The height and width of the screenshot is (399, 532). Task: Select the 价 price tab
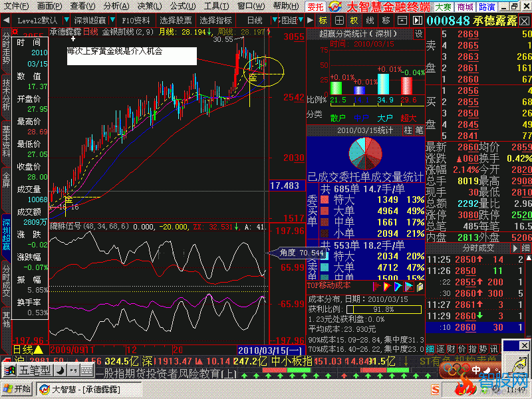point(462,348)
